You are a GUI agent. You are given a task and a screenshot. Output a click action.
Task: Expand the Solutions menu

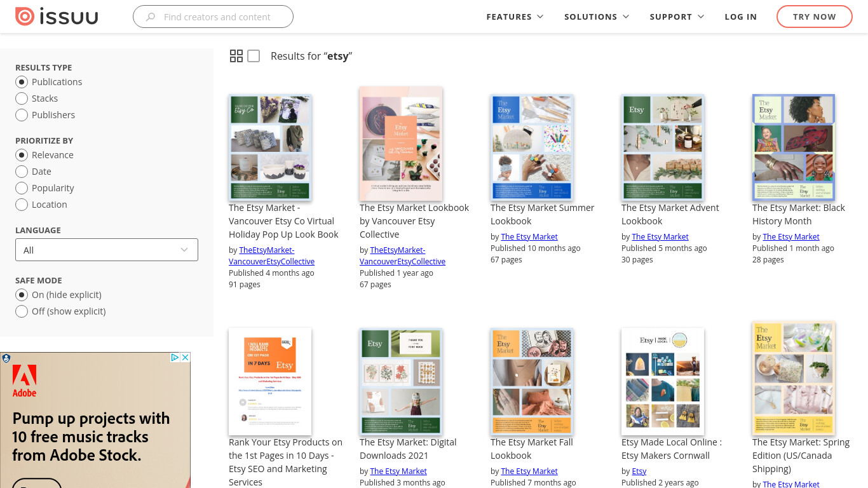[597, 17]
